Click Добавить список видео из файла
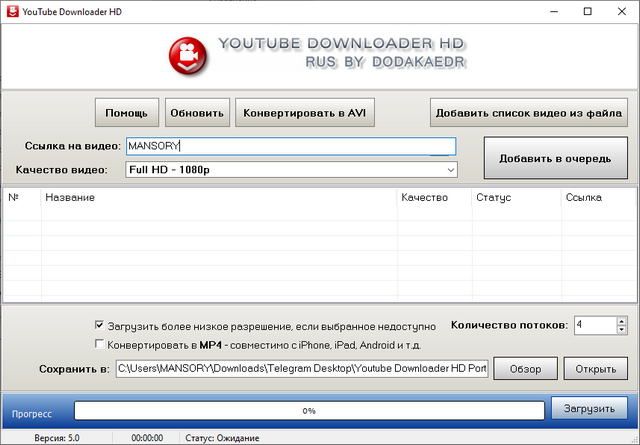 click(530, 113)
